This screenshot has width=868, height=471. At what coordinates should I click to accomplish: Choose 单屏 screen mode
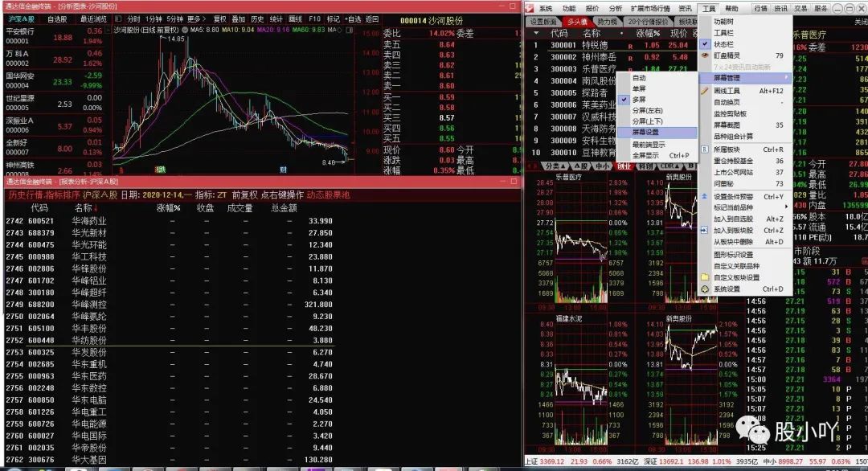tap(656, 88)
